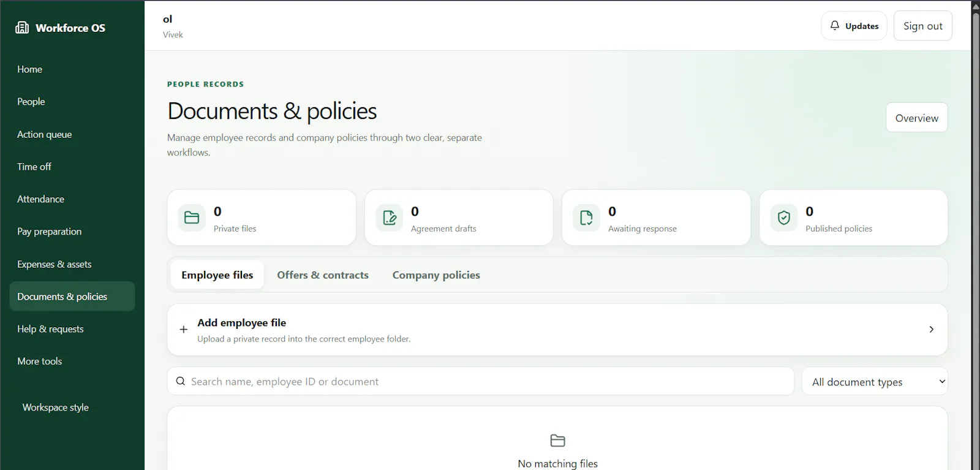Open the All document types dropdown
Screen dimensions: 980x470
tap(875, 382)
